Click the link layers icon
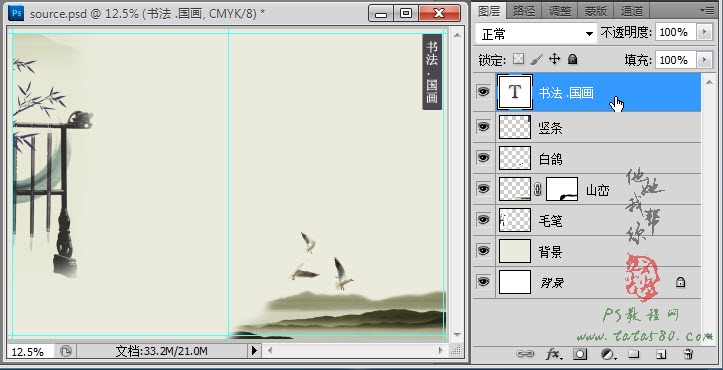The height and width of the screenshot is (370, 723). coord(525,354)
